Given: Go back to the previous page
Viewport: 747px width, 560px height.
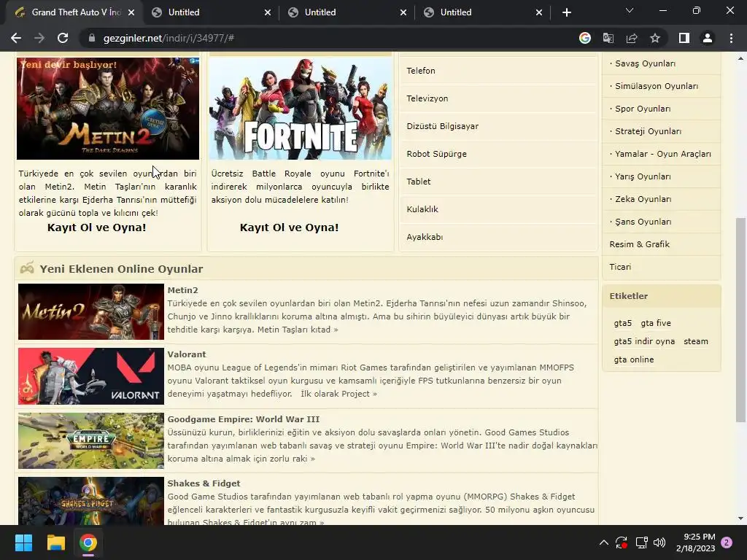Looking at the screenshot, I should [16, 38].
